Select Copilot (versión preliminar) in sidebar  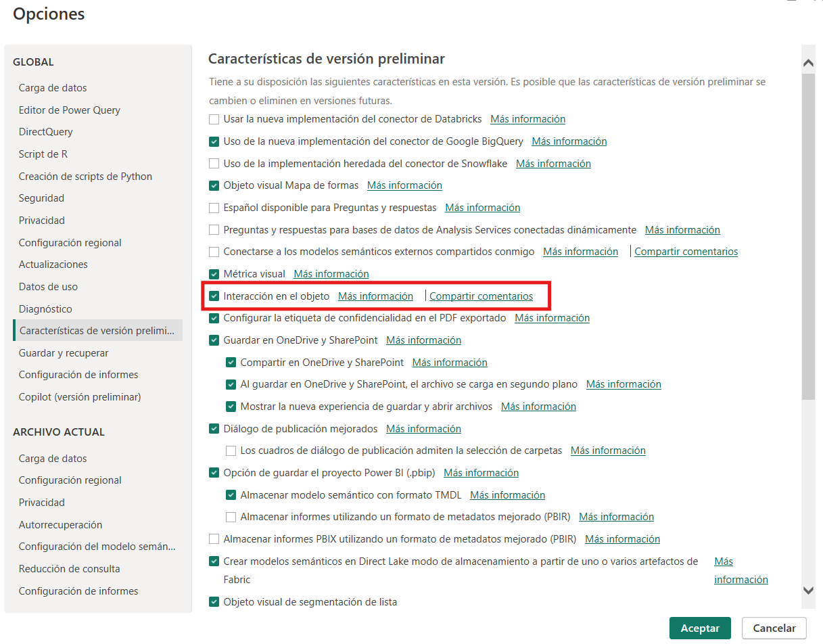click(79, 397)
